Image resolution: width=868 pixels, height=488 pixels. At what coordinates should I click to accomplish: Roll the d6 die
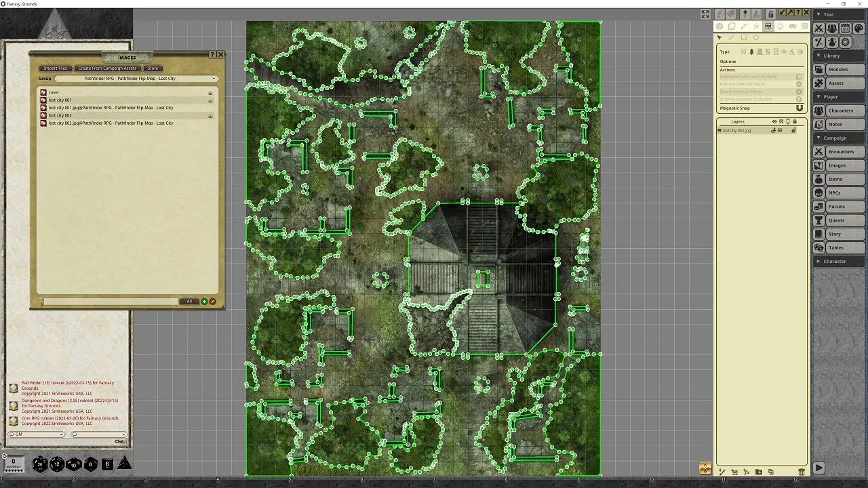[x=107, y=464]
